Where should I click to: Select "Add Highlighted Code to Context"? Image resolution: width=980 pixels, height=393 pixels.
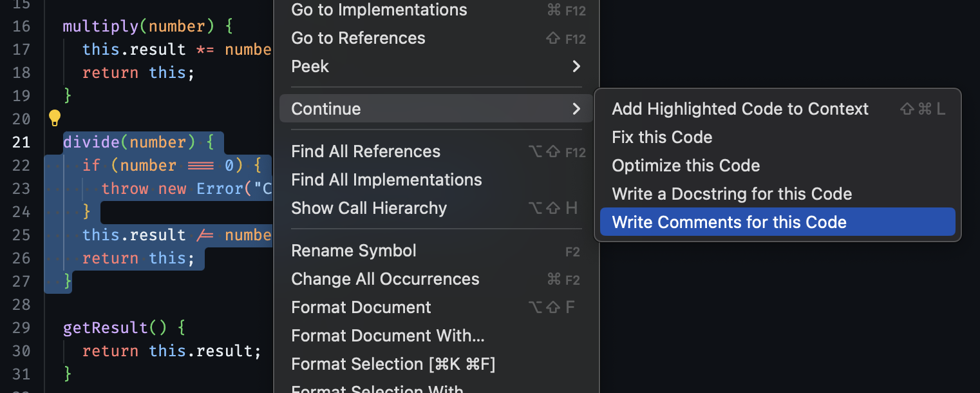[x=740, y=108]
